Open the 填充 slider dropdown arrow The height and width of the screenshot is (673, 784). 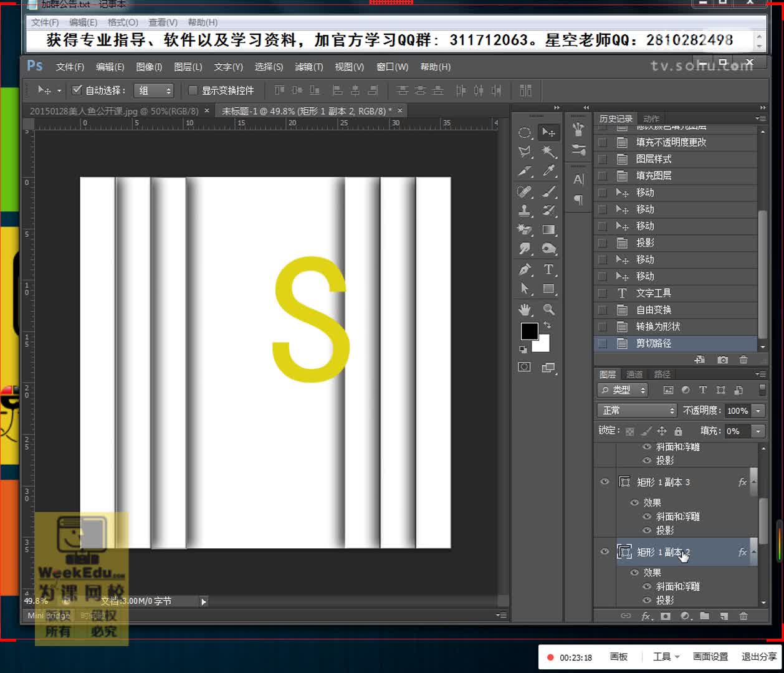click(758, 431)
